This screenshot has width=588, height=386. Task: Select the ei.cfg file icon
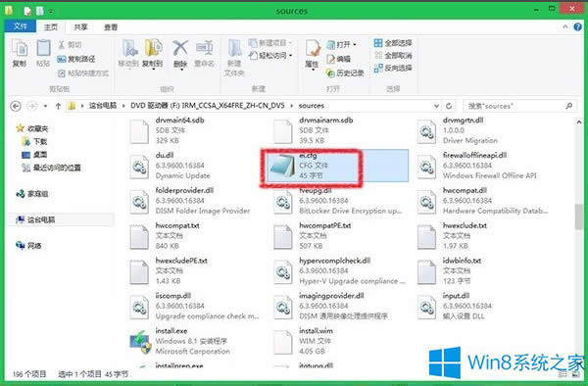tap(282, 166)
